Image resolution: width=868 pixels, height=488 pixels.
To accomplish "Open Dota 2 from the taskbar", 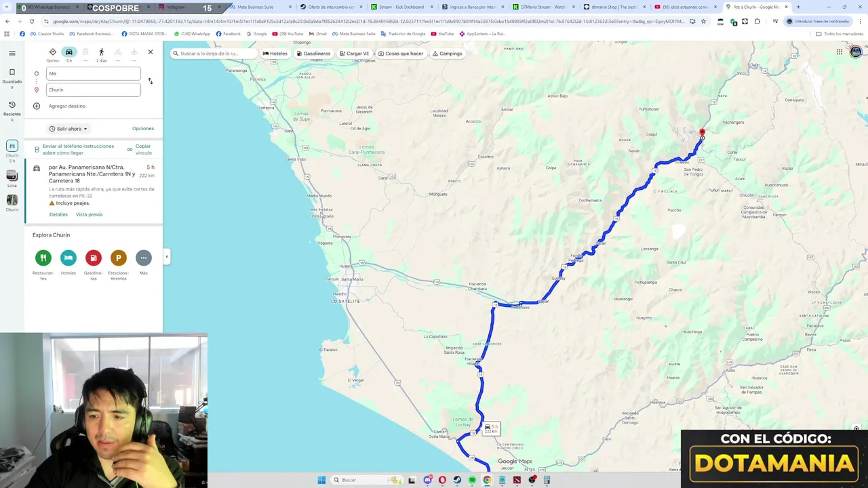I will click(x=517, y=480).
